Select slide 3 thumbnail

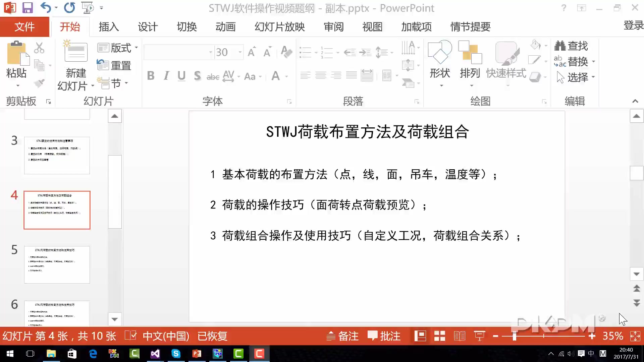coord(57,155)
